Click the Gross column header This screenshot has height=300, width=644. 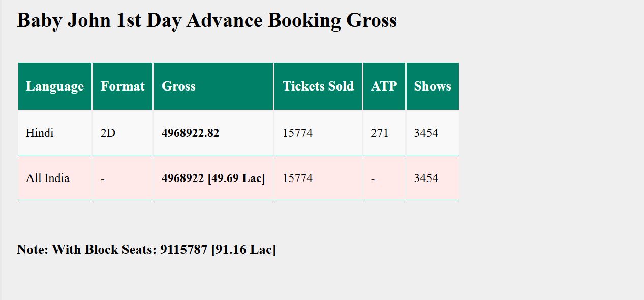[x=178, y=86]
